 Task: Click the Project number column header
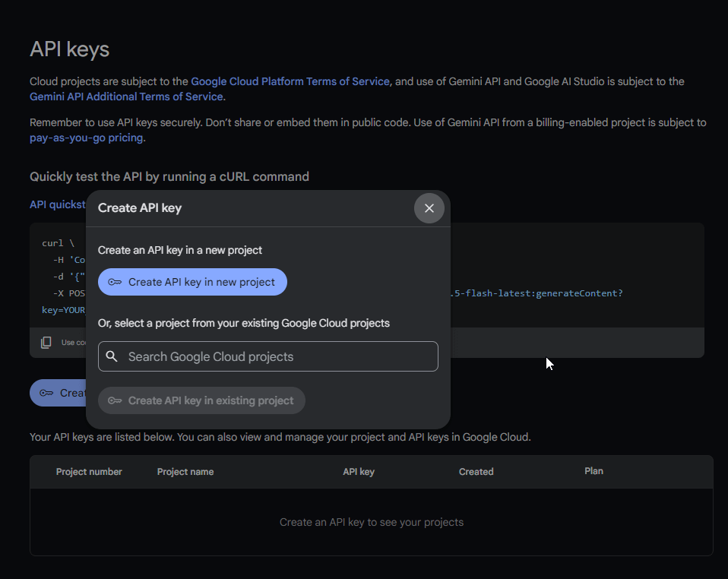pos(88,471)
